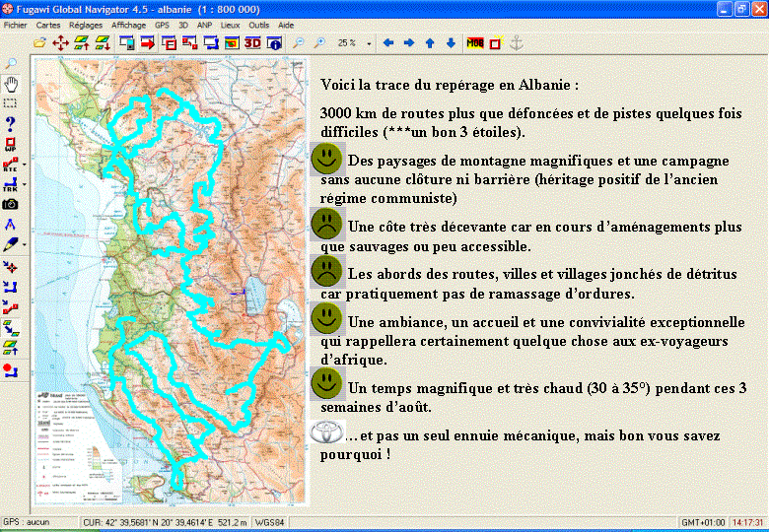Click the blue question mark tool

click(10, 123)
